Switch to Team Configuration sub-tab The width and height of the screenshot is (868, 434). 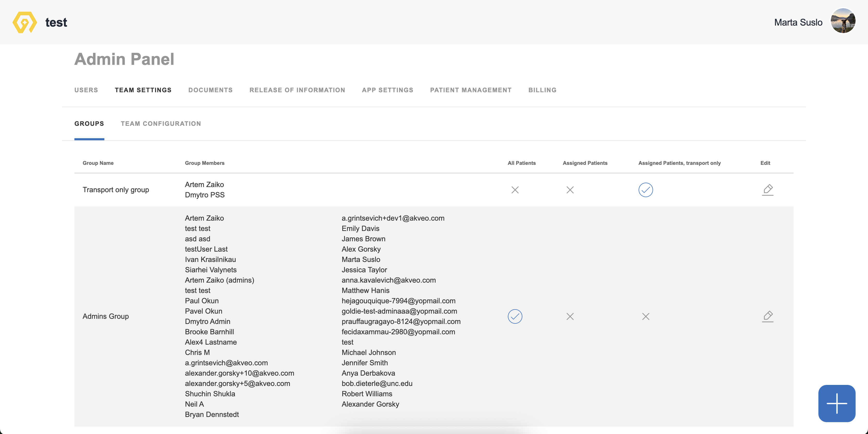(161, 124)
